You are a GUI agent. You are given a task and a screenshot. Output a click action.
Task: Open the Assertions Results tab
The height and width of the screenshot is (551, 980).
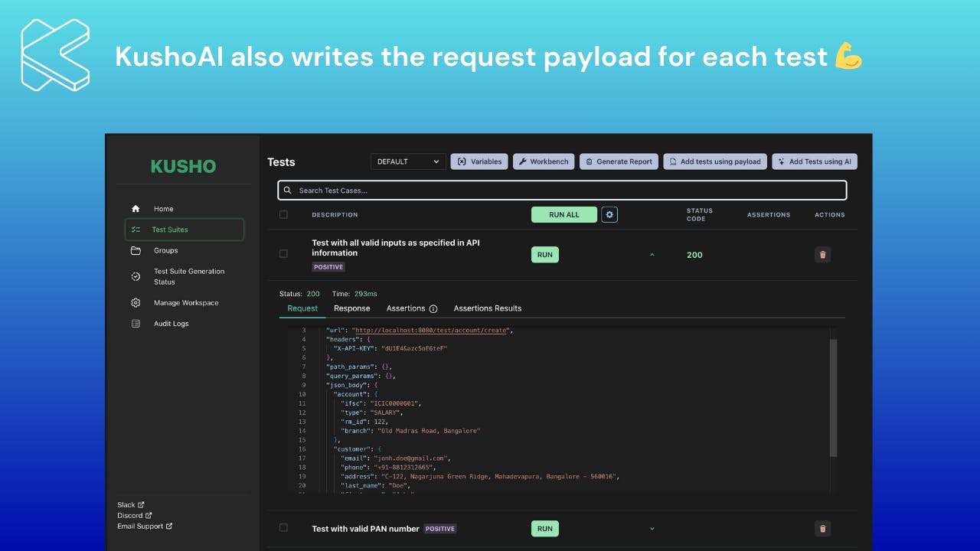(488, 308)
